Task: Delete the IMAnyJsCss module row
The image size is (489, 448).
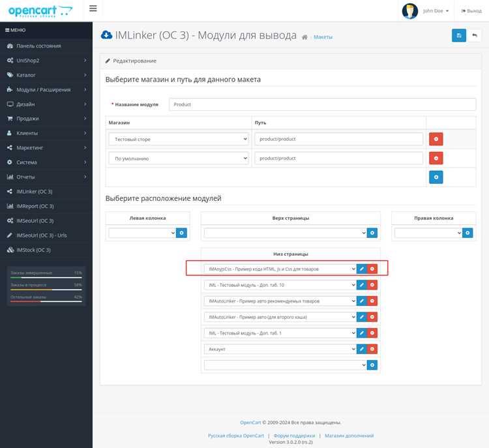Action: (x=372, y=269)
